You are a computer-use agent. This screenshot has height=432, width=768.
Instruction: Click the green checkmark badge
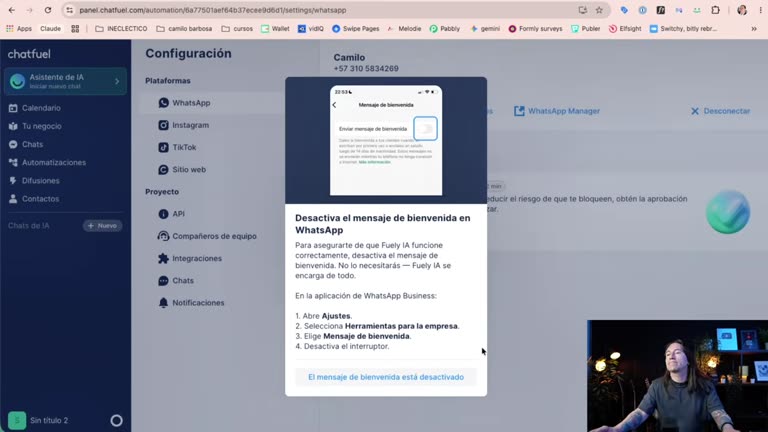(728, 212)
